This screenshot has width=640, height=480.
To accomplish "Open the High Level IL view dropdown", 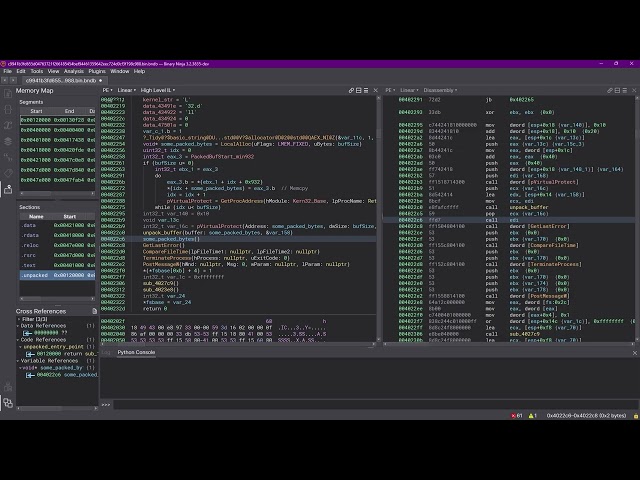I will point(158,90).
